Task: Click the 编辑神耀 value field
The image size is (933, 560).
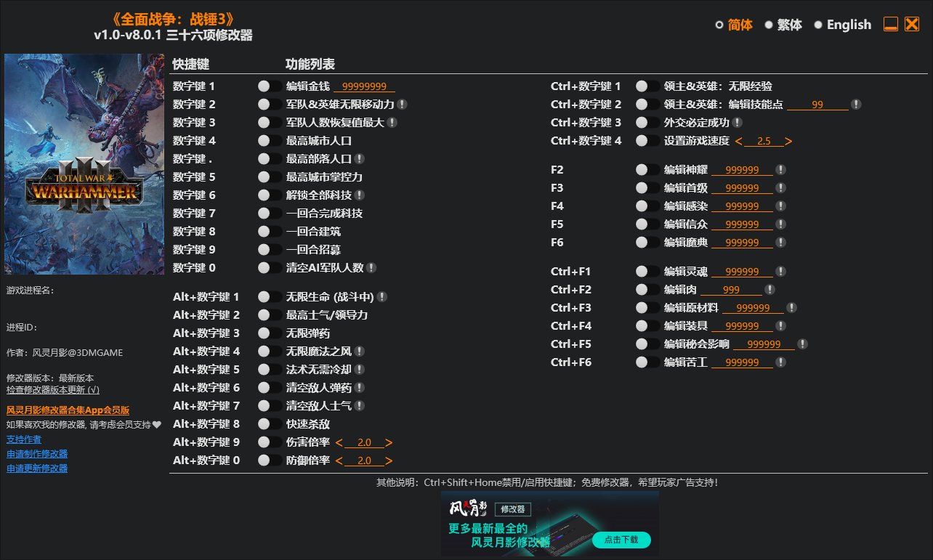Action: tap(742, 170)
